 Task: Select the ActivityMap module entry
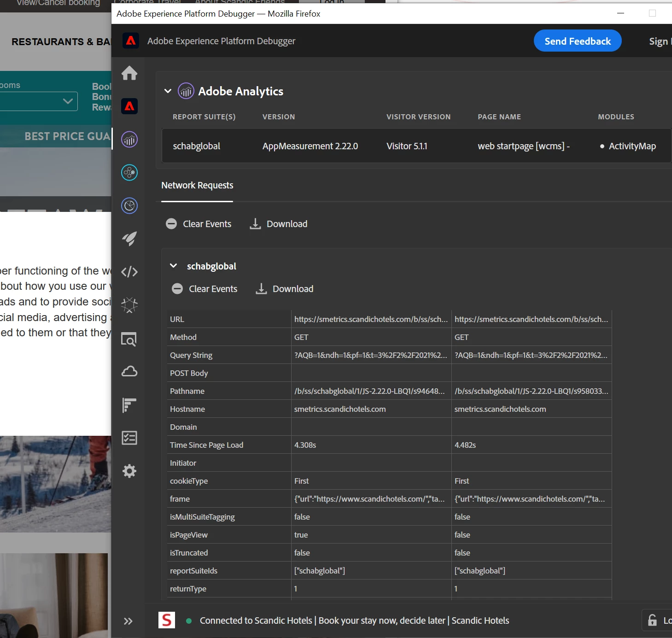coord(632,146)
